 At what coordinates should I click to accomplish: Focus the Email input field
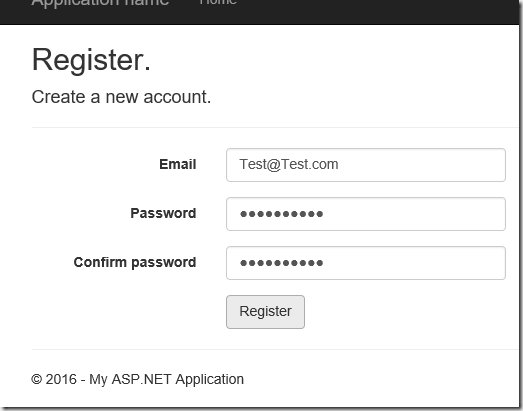click(366, 165)
